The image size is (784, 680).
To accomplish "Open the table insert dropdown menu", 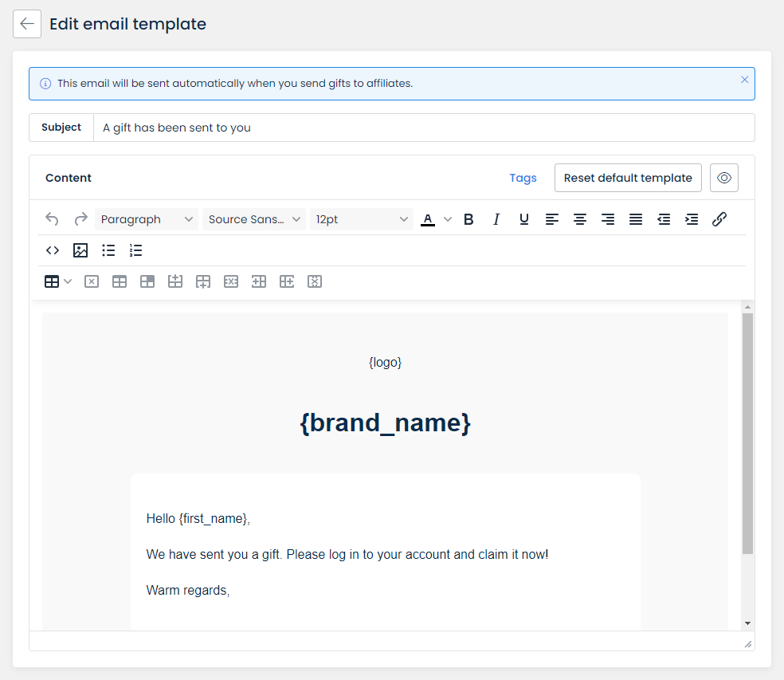I will point(58,281).
